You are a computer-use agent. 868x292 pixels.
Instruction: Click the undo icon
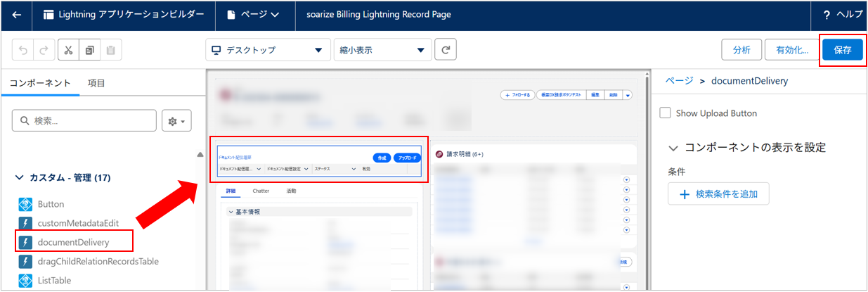click(24, 51)
